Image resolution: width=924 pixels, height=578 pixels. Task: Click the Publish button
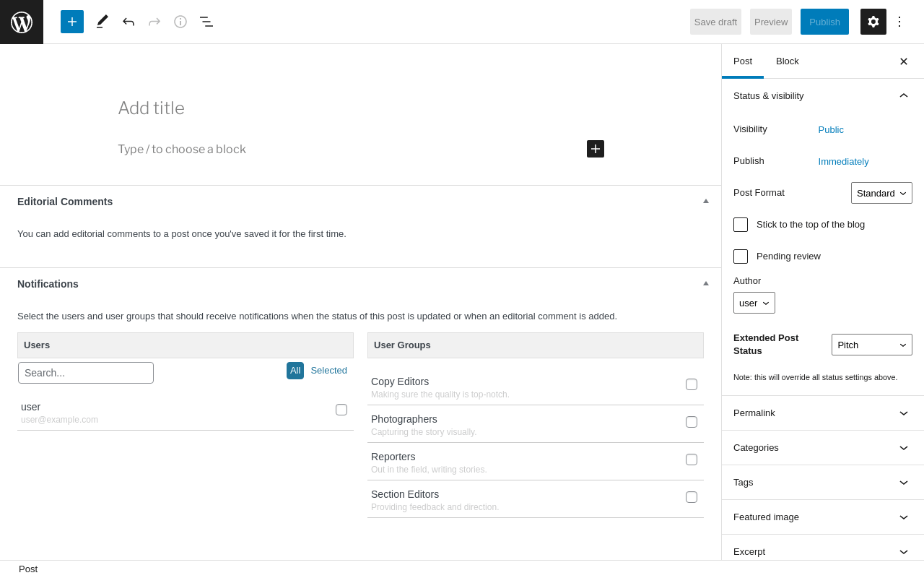tap(824, 22)
